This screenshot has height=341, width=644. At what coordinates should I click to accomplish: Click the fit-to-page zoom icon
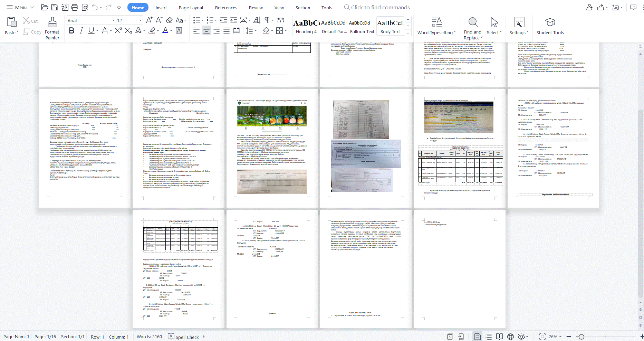[542, 337]
